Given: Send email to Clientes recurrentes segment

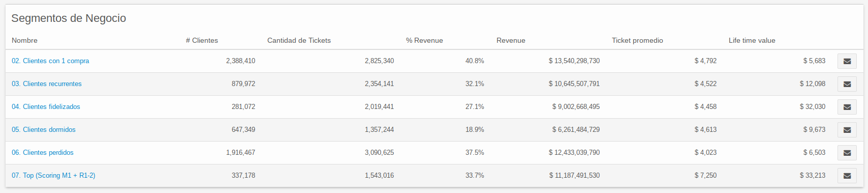Looking at the screenshot, I should [847, 84].
